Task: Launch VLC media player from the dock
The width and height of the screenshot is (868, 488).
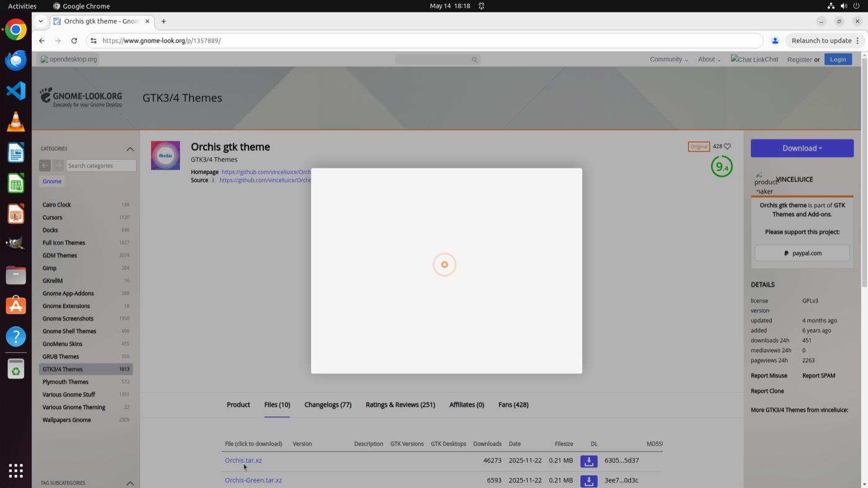Action: pyautogui.click(x=15, y=122)
